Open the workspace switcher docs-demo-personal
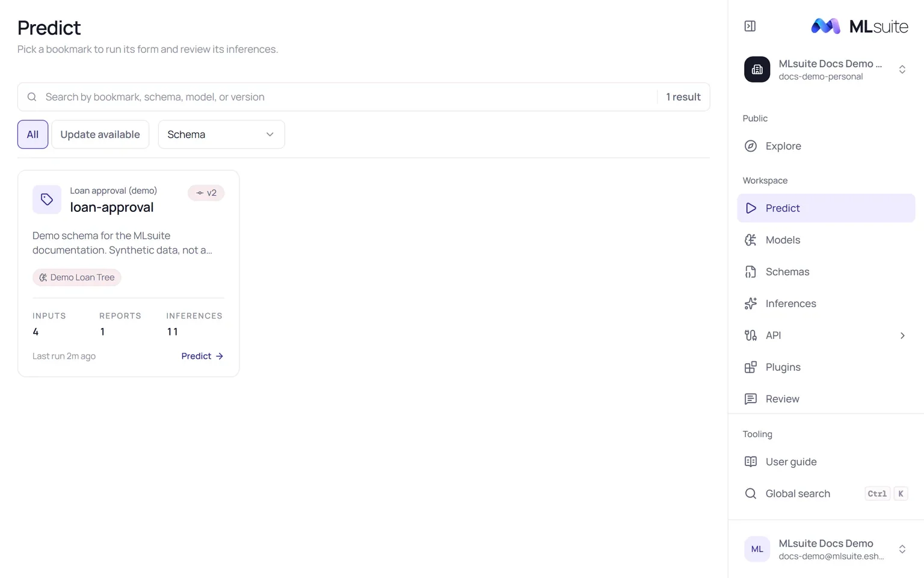The height and width of the screenshot is (578, 924). coord(825,70)
